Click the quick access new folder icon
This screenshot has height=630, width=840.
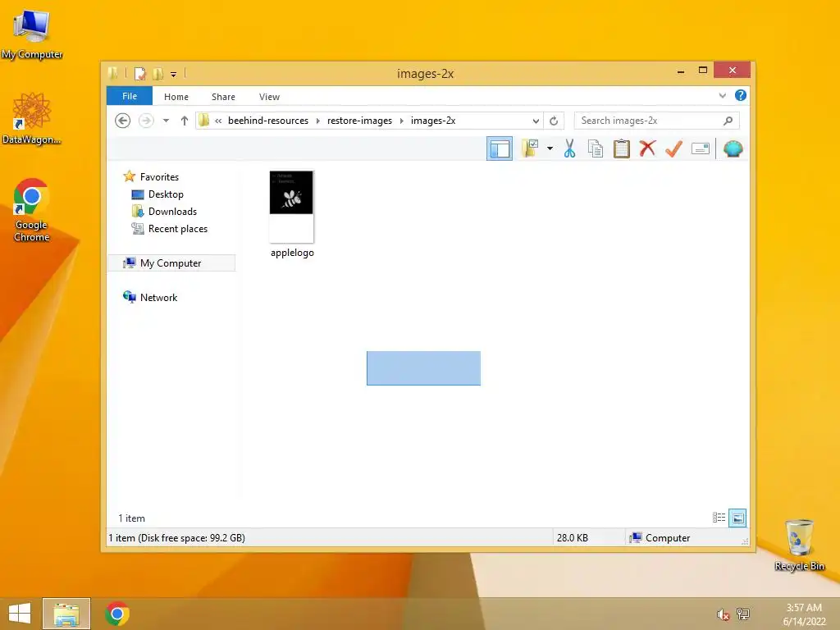tap(157, 73)
